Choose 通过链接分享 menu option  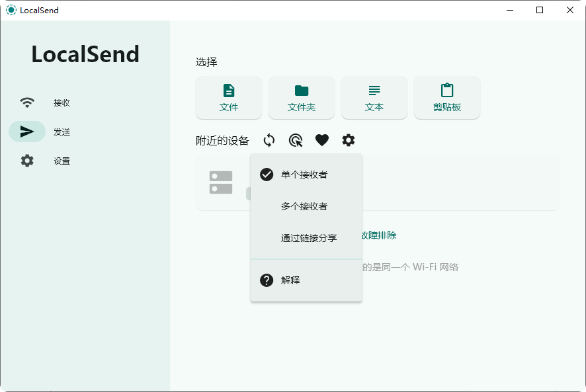[x=306, y=238]
